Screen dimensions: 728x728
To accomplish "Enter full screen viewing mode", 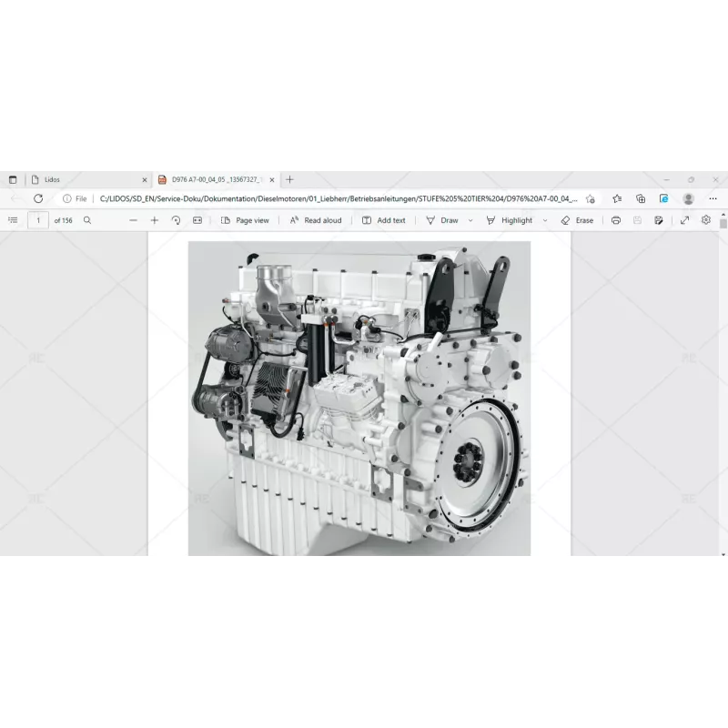I will (x=684, y=219).
